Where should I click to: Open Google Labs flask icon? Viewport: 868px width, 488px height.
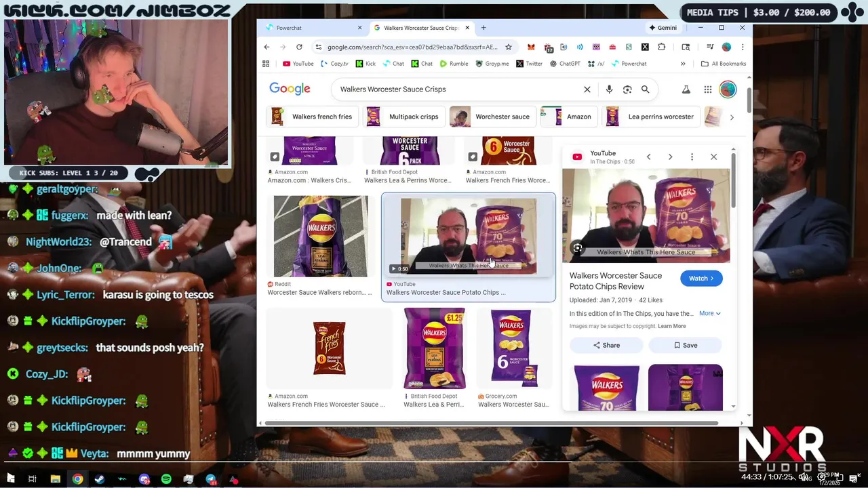[x=686, y=89]
